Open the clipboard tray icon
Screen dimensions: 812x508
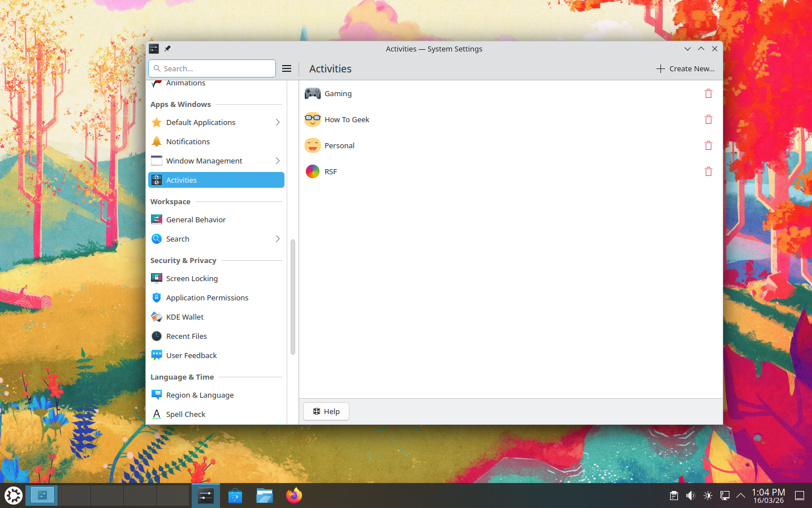[x=673, y=496]
